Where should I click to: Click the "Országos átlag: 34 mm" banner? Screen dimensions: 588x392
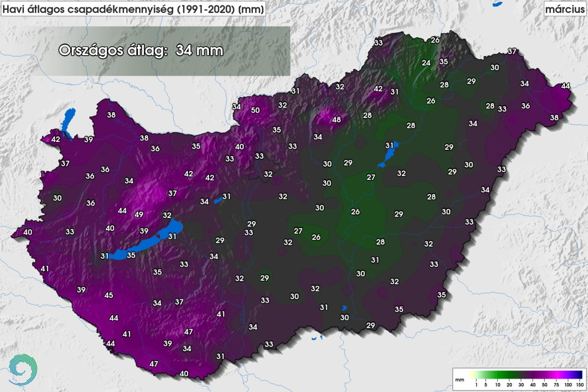[141, 50]
